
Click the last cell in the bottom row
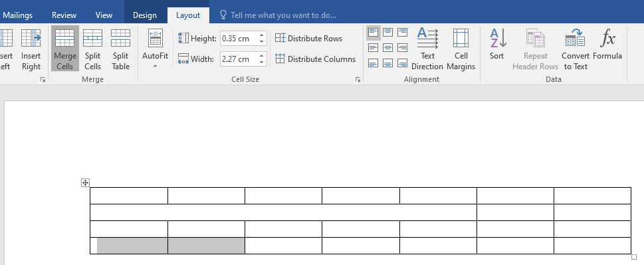592,246
